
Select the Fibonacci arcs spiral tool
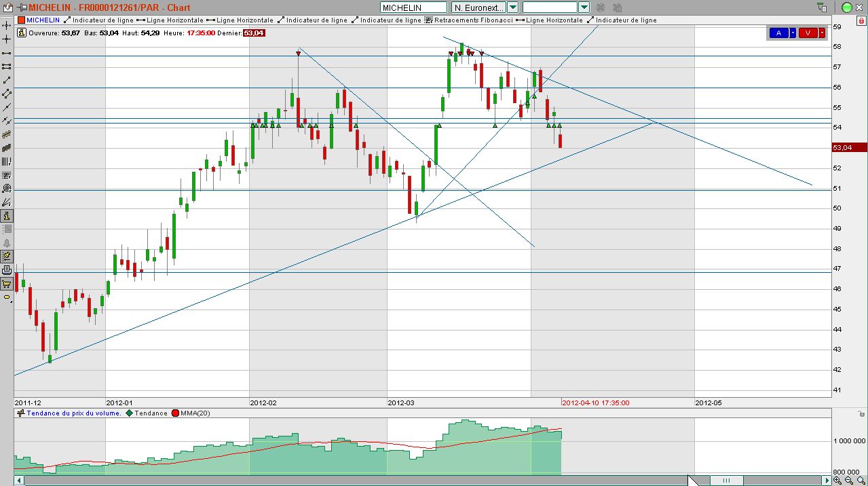(x=7, y=188)
